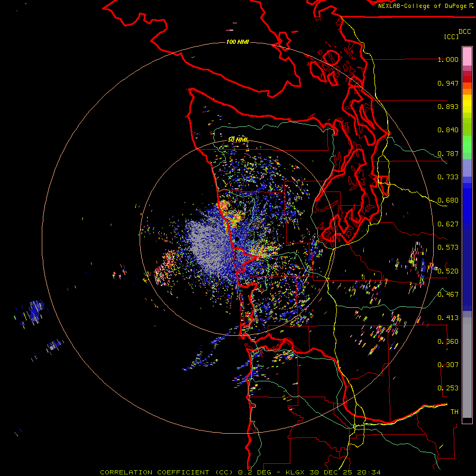Click the 50 NMI range ring label

pos(237,140)
